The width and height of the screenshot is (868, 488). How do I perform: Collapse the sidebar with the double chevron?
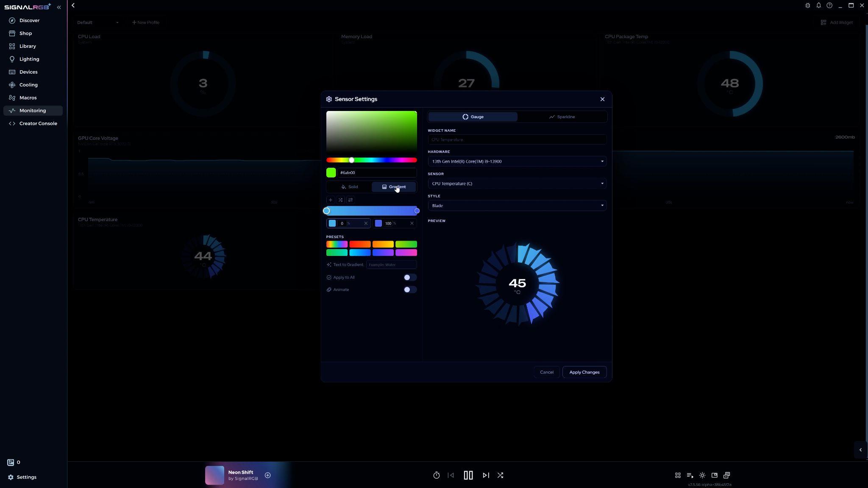click(x=59, y=7)
